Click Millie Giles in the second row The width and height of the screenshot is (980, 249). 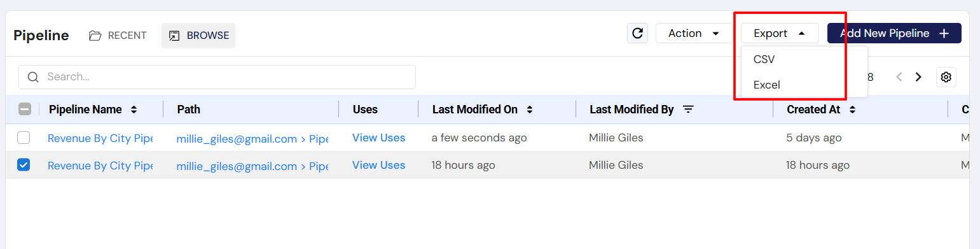[x=616, y=165]
